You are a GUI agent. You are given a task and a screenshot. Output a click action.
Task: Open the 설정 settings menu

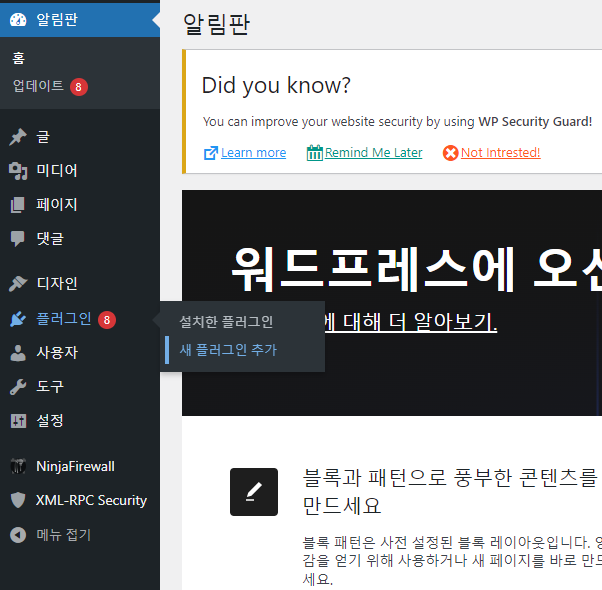tap(80, 421)
